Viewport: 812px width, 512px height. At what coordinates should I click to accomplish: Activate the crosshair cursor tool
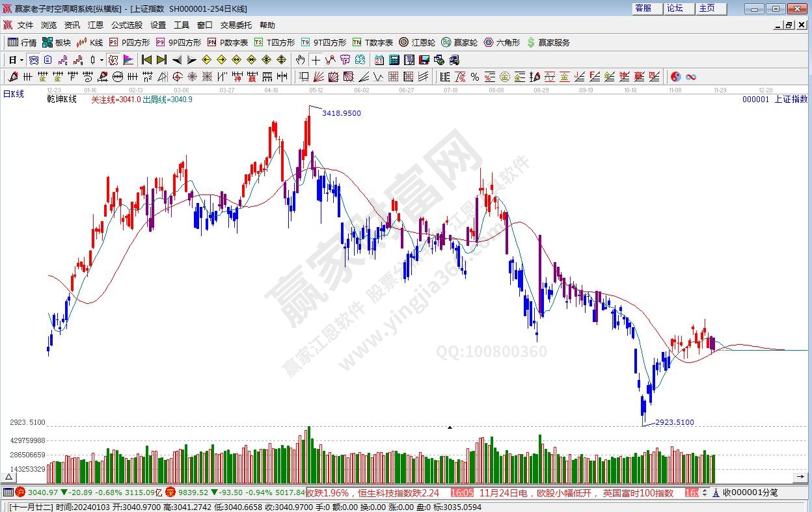316,60
